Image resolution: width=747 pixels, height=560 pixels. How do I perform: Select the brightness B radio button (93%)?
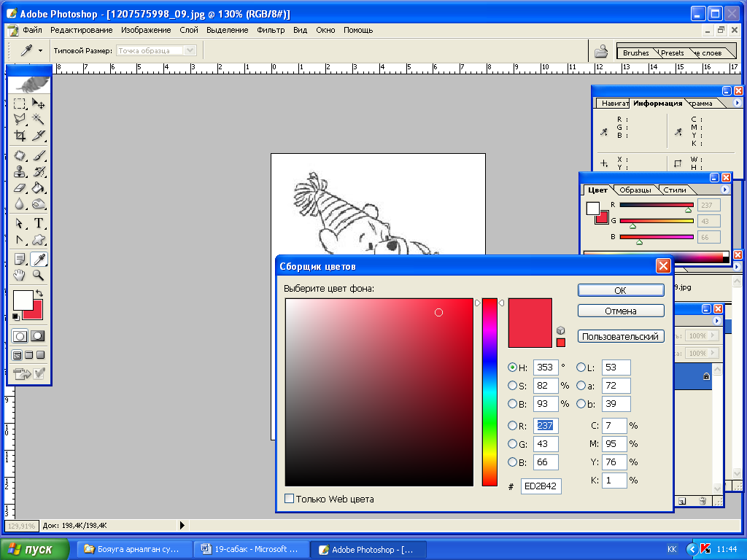pyautogui.click(x=513, y=404)
